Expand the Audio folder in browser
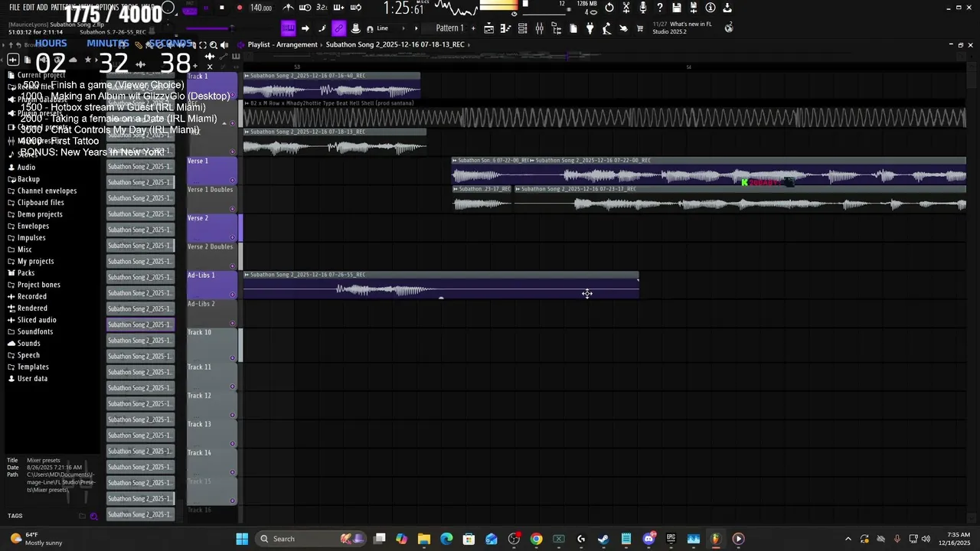980x551 pixels. pos(26,167)
